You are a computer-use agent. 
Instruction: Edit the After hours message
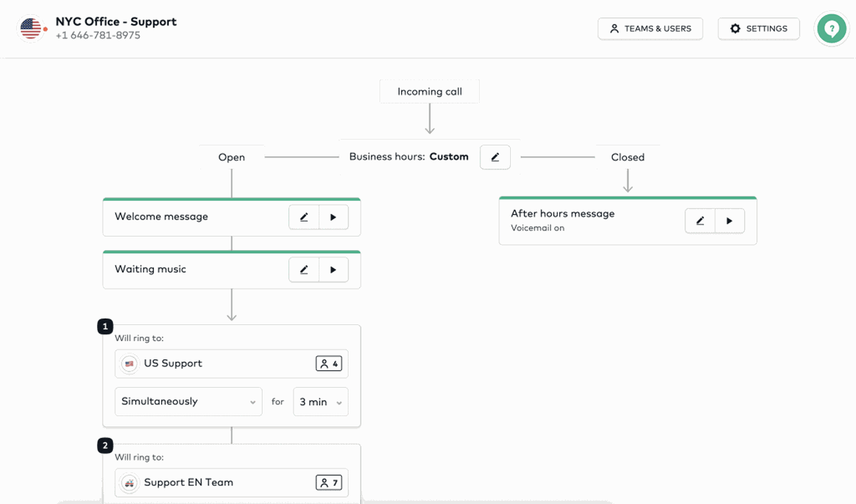700,221
